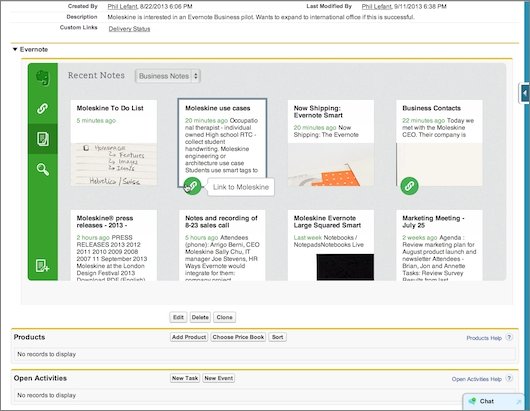Click Choose Price Book button
Screen dimensions: 530x411
[x=238, y=337]
